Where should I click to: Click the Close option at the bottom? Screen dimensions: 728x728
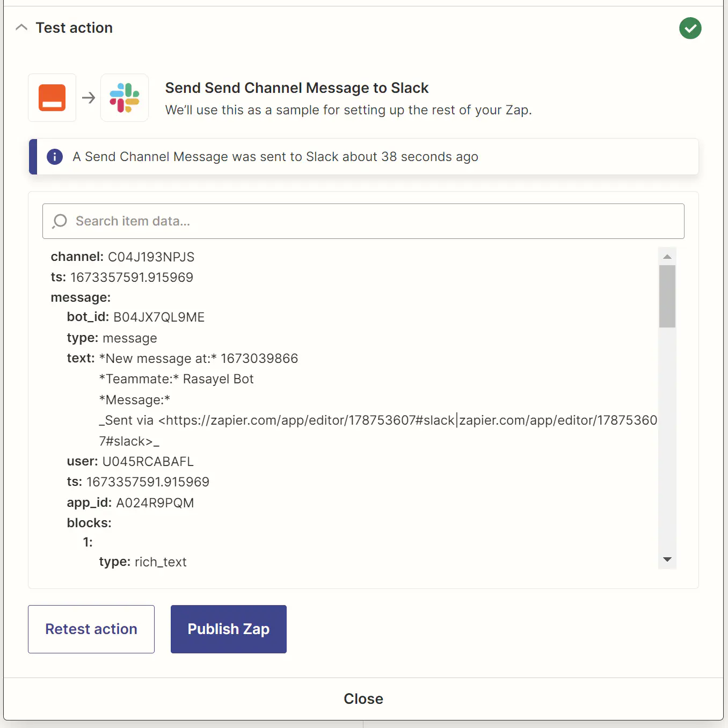[363, 698]
